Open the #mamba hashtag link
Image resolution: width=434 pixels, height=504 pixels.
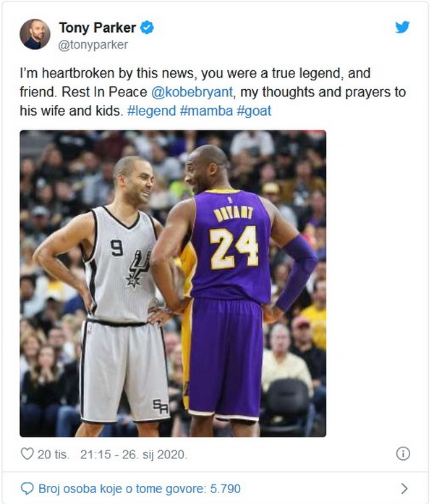coord(206,111)
